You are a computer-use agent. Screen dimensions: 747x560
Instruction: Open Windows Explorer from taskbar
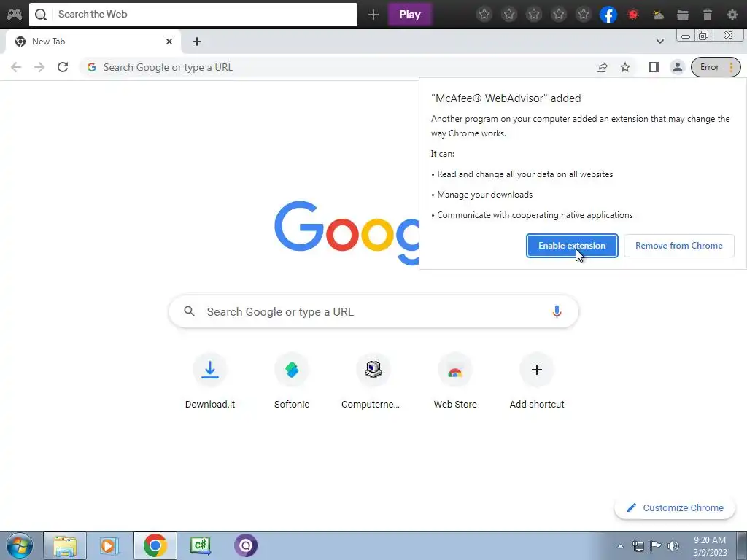pos(65,545)
